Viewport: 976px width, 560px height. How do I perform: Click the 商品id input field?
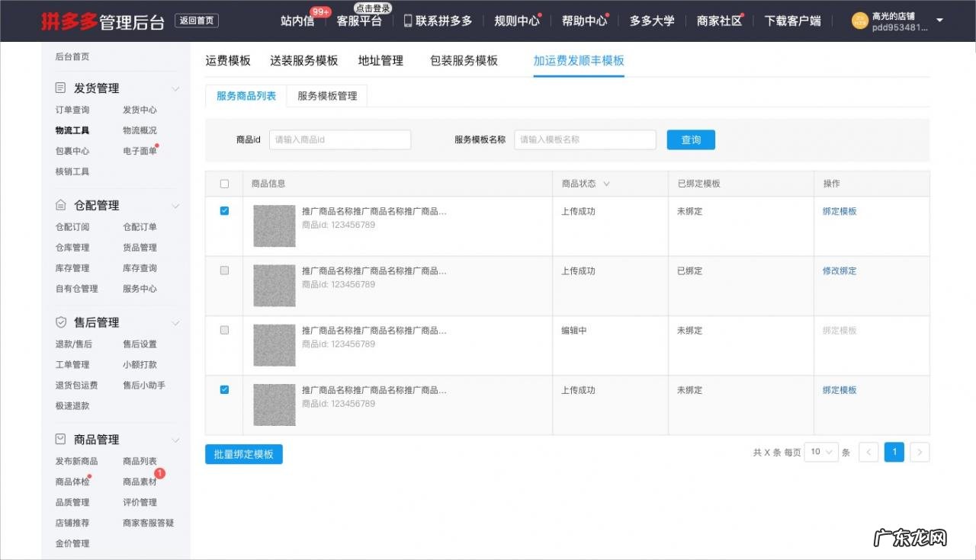click(x=339, y=139)
